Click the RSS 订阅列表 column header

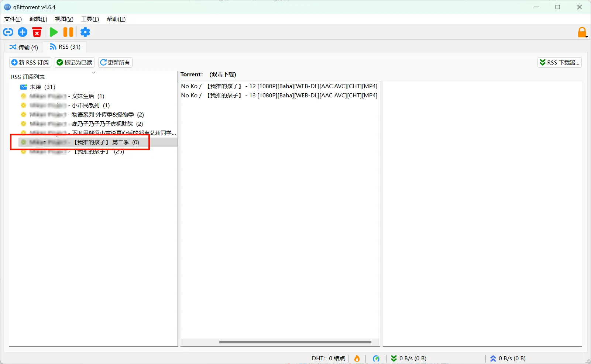coord(28,77)
